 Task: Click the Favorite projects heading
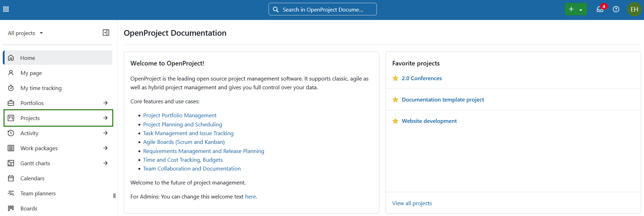pyautogui.click(x=416, y=63)
